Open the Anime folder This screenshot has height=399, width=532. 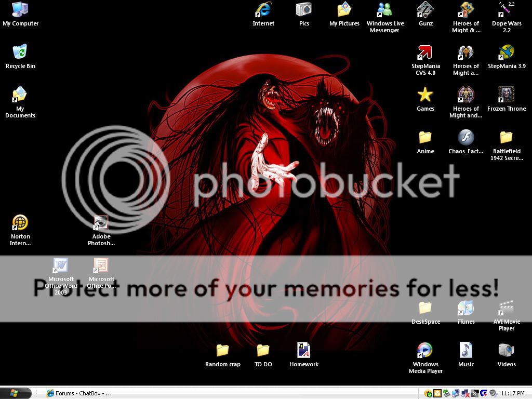click(425, 138)
